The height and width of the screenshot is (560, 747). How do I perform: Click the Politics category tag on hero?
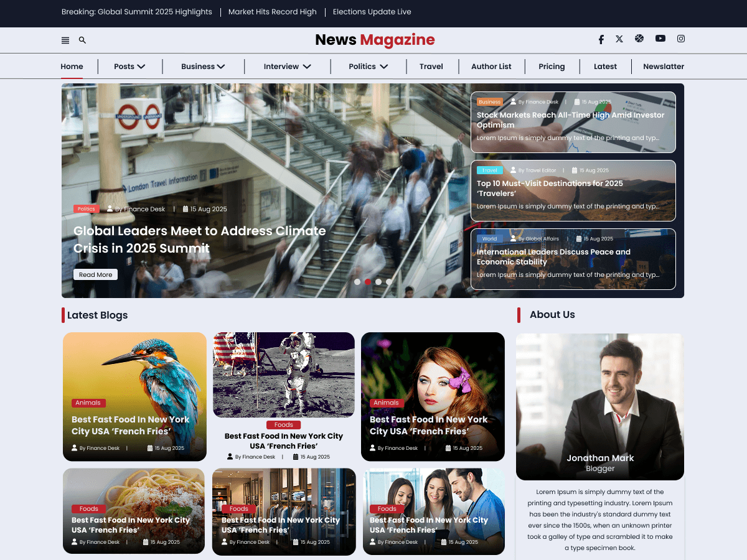click(x=87, y=209)
